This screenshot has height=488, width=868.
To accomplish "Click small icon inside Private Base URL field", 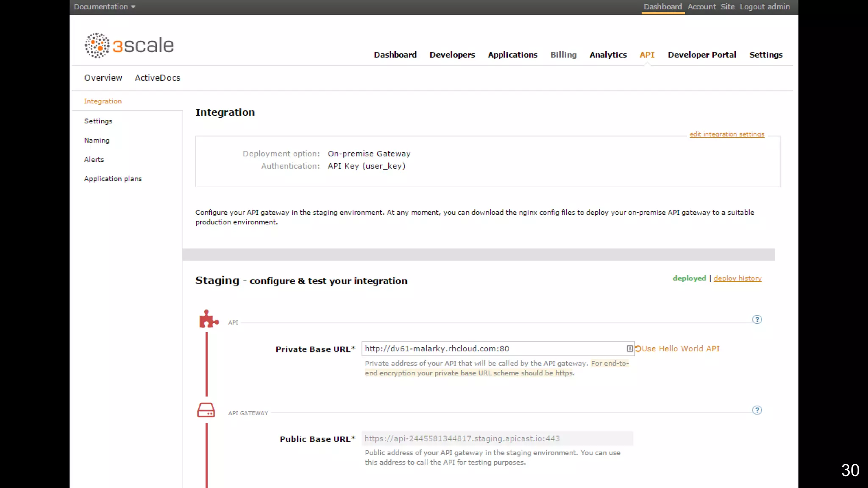I will [629, 349].
